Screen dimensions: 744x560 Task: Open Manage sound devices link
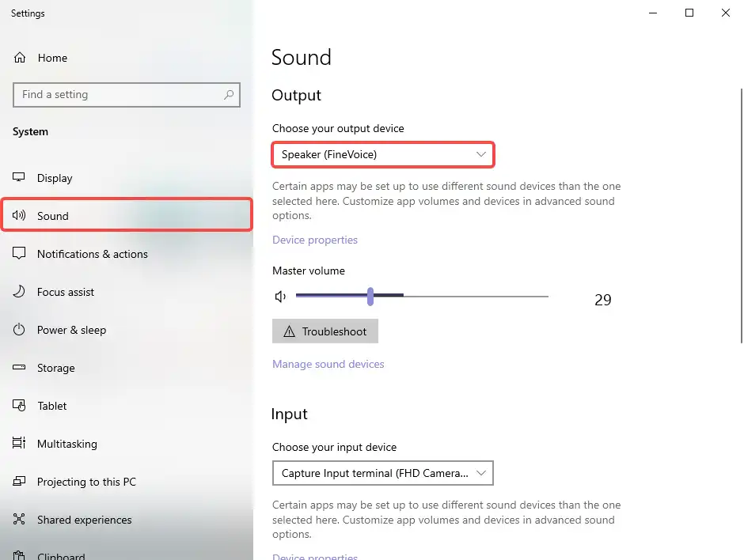coord(328,364)
